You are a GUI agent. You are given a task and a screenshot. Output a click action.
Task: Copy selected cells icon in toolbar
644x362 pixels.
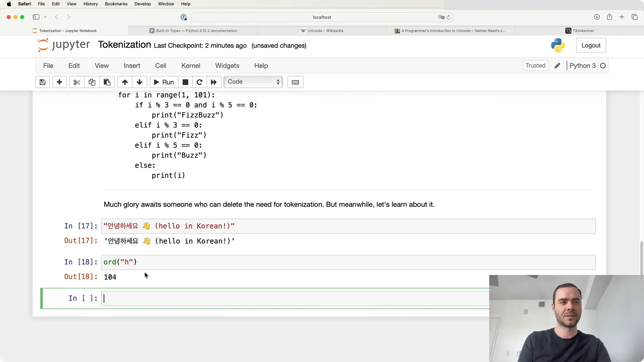[x=92, y=82]
